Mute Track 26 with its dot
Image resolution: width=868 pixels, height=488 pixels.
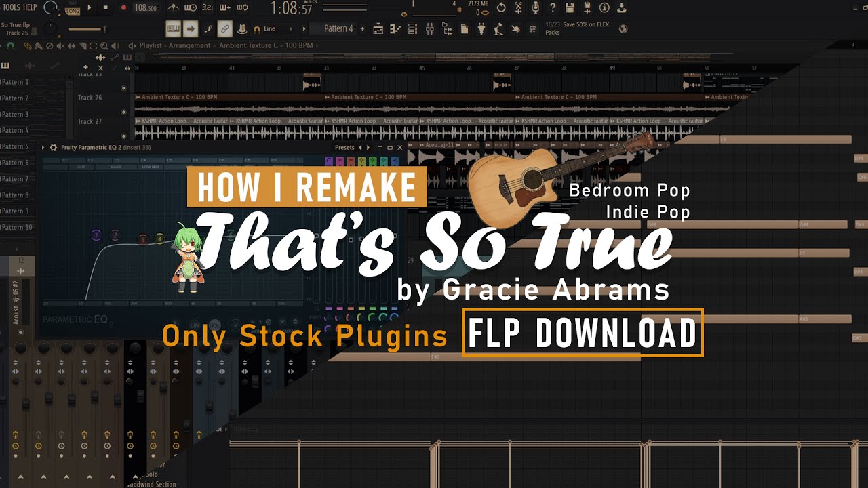(x=123, y=112)
